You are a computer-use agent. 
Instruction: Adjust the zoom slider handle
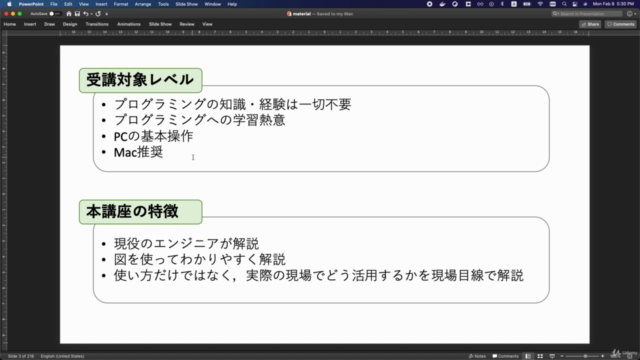pos(585,356)
